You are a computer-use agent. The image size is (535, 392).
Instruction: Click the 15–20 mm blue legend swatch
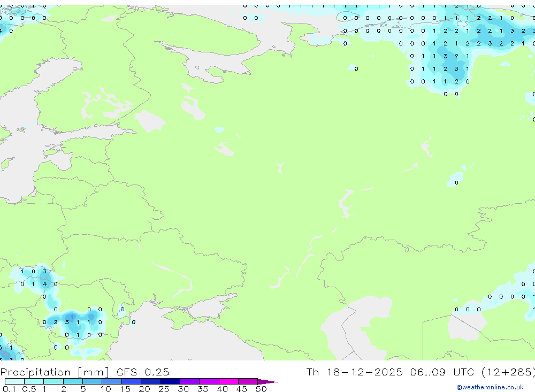click(132, 381)
